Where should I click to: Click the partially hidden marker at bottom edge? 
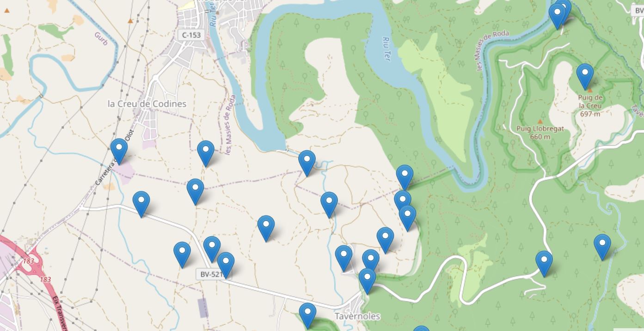coord(421,329)
